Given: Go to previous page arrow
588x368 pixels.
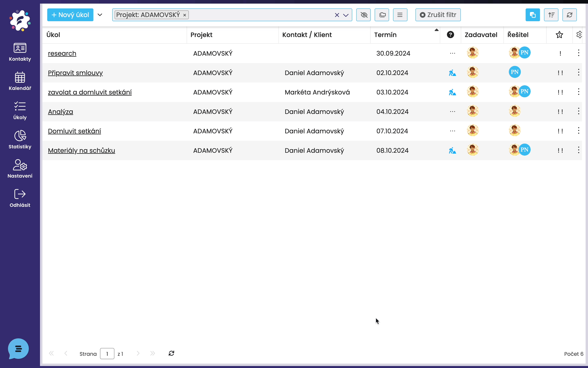Looking at the screenshot, I should 66,353.
